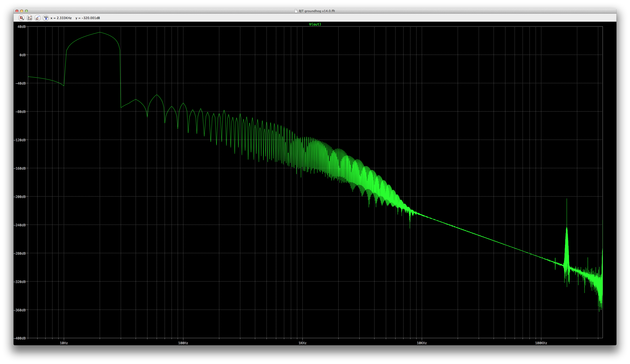Click the -200dB vertical axis label
630x364 pixels.
[x=20, y=197]
